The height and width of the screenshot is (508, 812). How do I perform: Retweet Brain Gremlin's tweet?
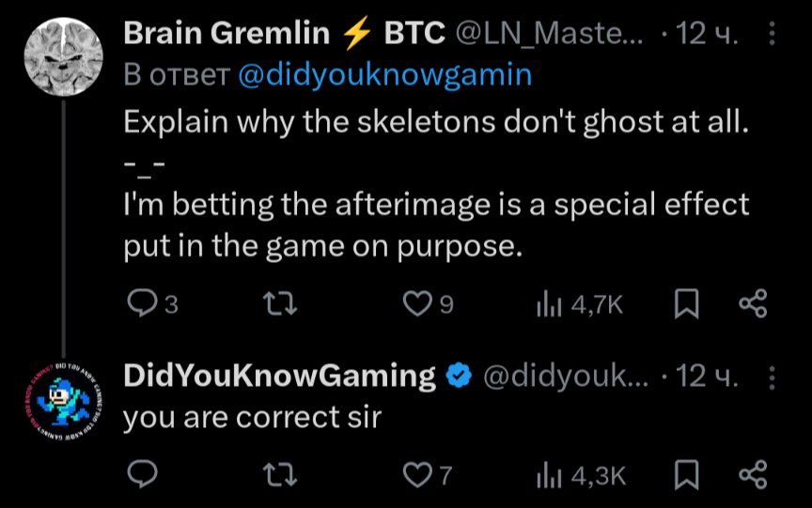pyautogui.click(x=276, y=302)
